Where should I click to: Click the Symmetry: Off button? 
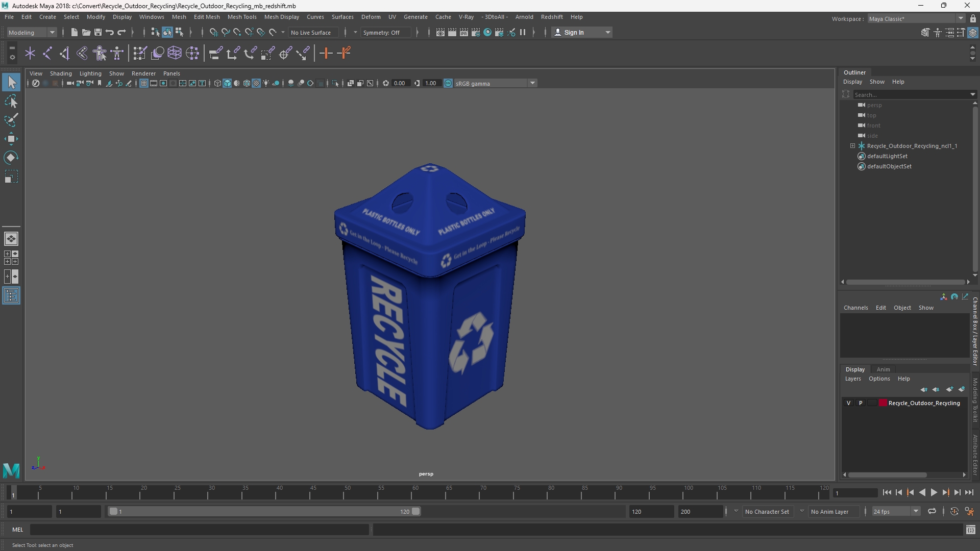tap(385, 32)
